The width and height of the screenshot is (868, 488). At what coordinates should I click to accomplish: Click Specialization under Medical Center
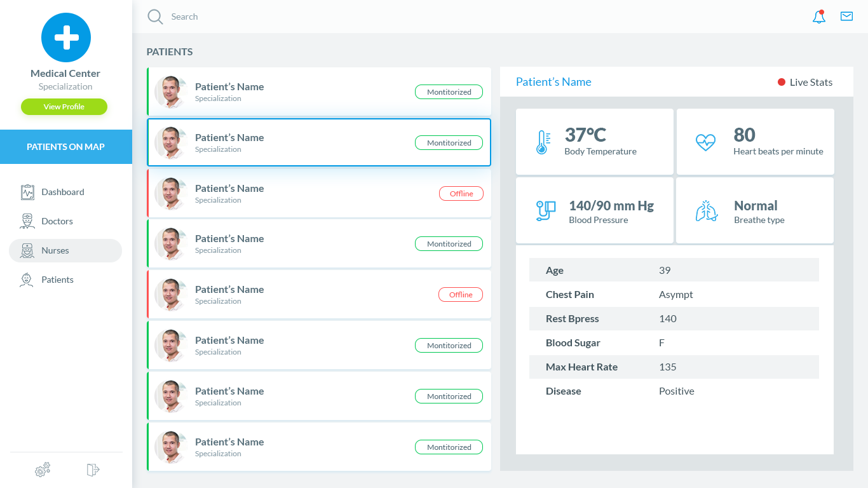[x=65, y=86]
